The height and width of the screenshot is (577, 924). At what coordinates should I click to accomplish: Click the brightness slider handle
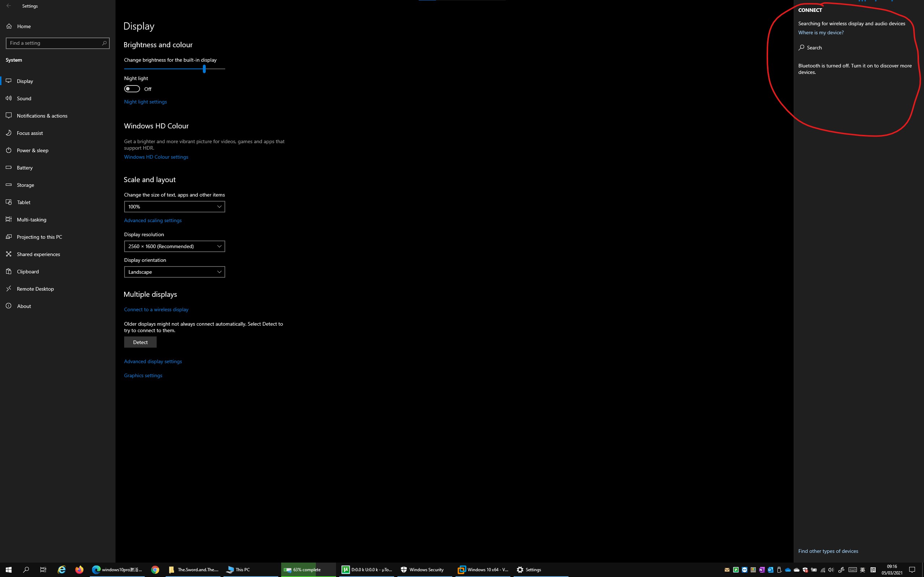(x=204, y=69)
